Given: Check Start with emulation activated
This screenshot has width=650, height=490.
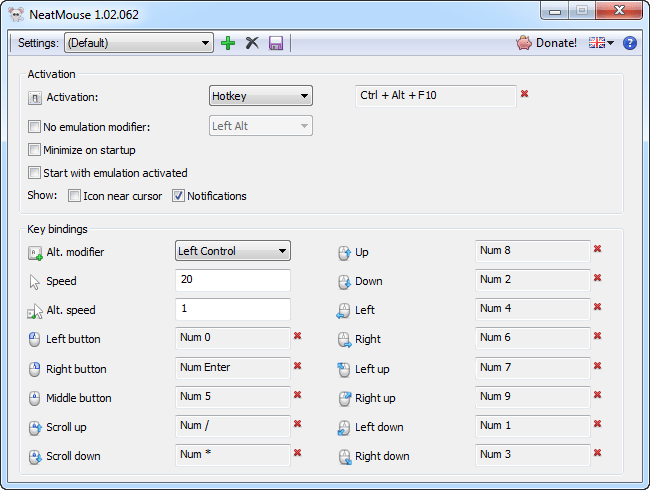Looking at the screenshot, I should [34, 172].
